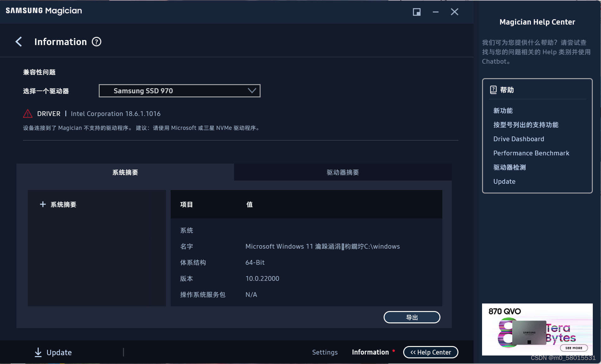Toggle the mini window mode icon
The image size is (601, 364).
coord(417,12)
